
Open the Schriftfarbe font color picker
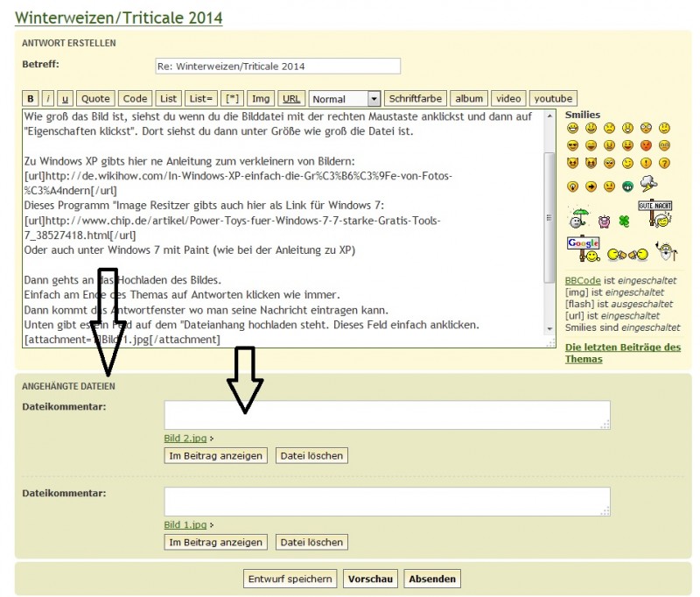[x=415, y=98]
